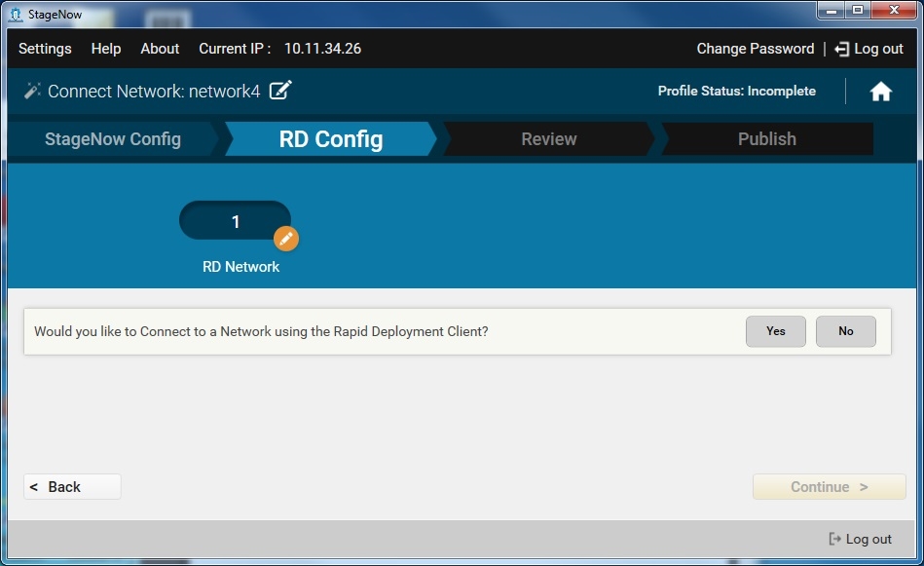Answer Yes to Rapid Deployment question
This screenshot has width=924, height=566.
[x=775, y=331]
